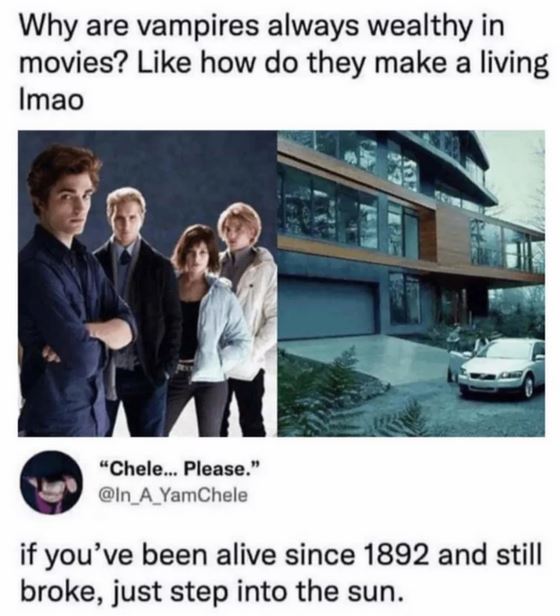Open the left photo of four people

[x=147, y=283]
